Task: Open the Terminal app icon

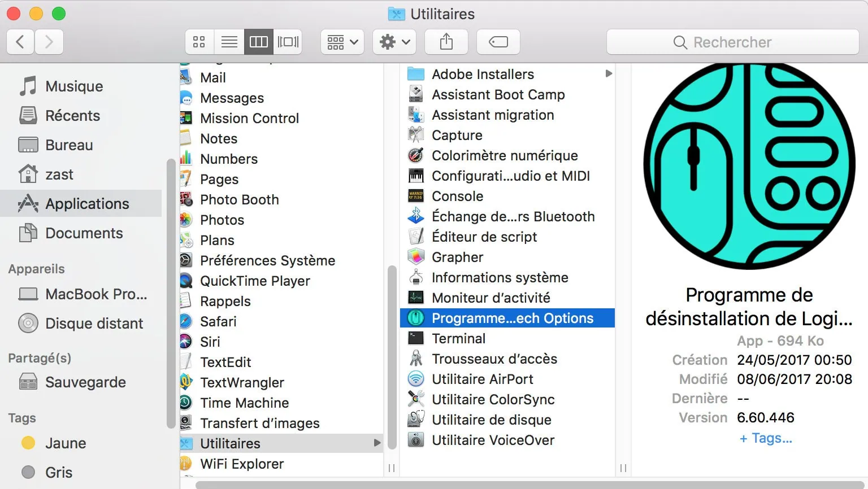Action: pos(416,338)
